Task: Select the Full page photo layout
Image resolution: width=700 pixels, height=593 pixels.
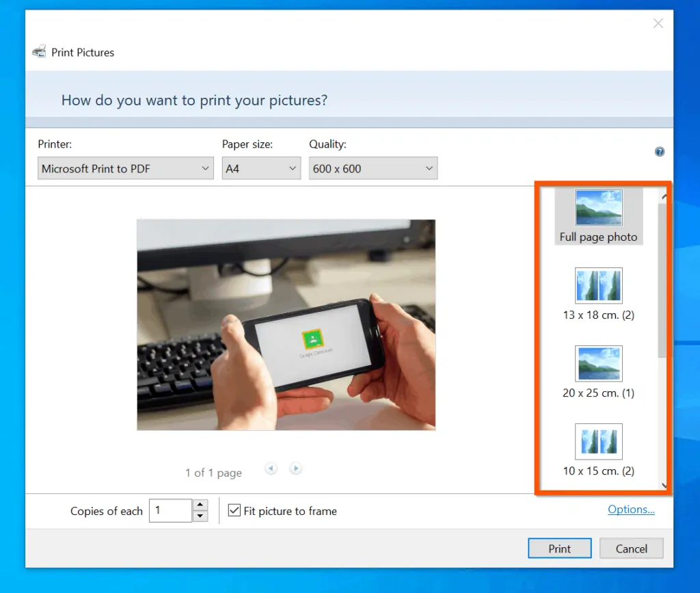Action: pos(598,217)
